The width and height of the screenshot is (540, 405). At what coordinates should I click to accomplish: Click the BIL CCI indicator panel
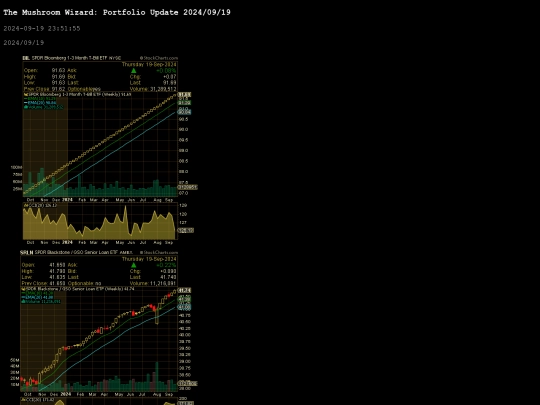(x=100, y=221)
